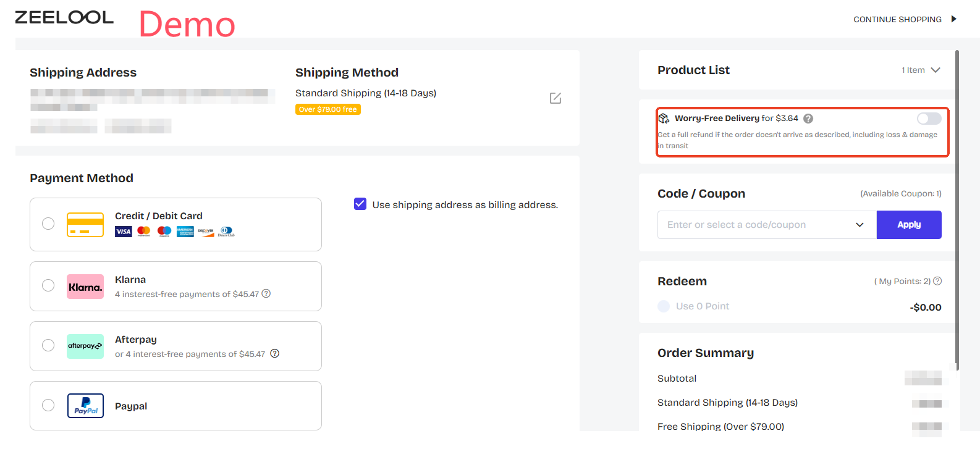The width and height of the screenshot is (980, 457).
Task: Select Credit / Debit Card radio button
Action: (48, 224)
